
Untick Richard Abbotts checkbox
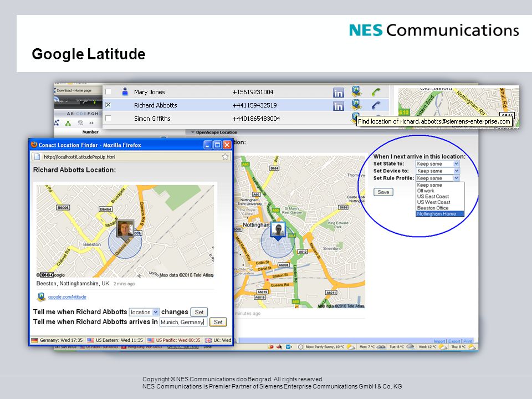(108, 105)
